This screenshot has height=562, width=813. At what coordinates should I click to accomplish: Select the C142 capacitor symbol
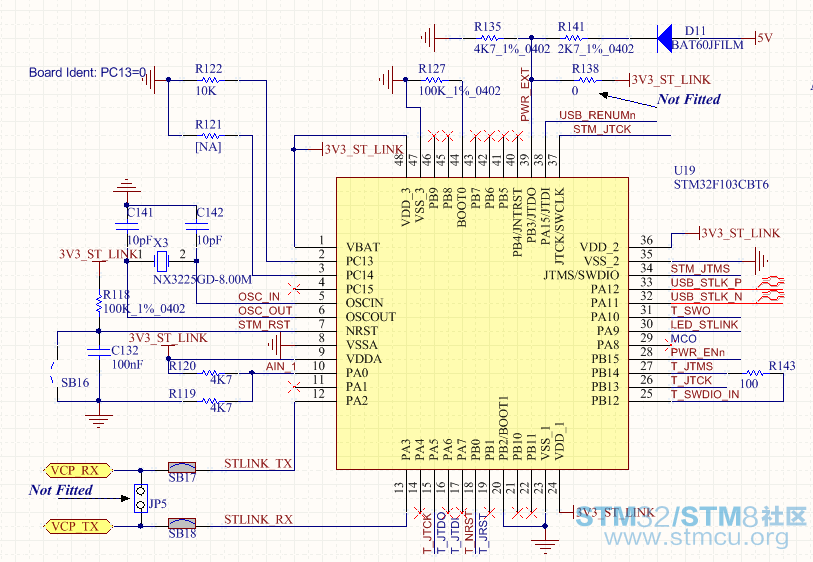tap(197, 226)
